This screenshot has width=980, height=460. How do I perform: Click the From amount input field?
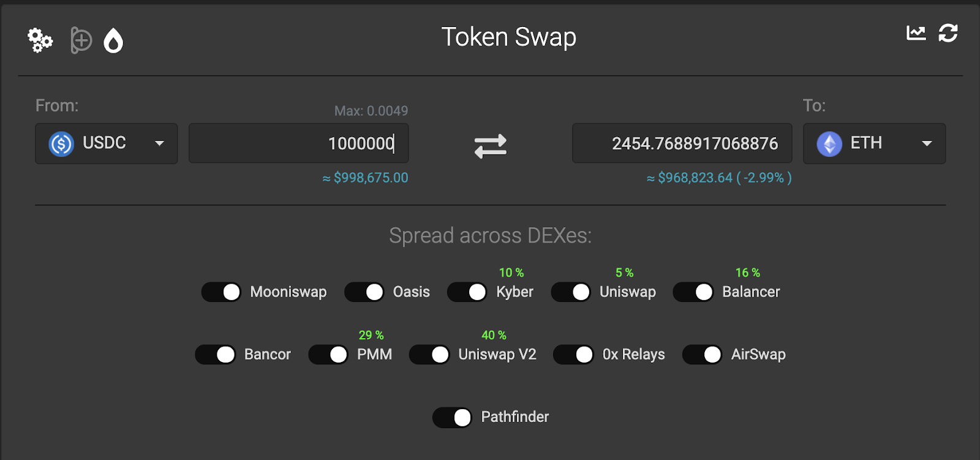click(299, 143)
